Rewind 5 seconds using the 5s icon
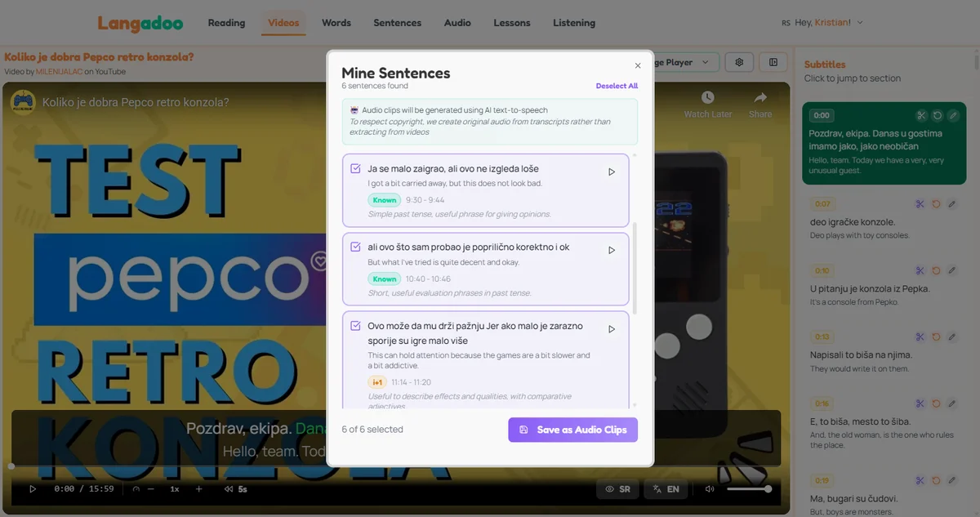Image resolution: width=980 pixels, height=517 pixels. click(x=234, y=488)
